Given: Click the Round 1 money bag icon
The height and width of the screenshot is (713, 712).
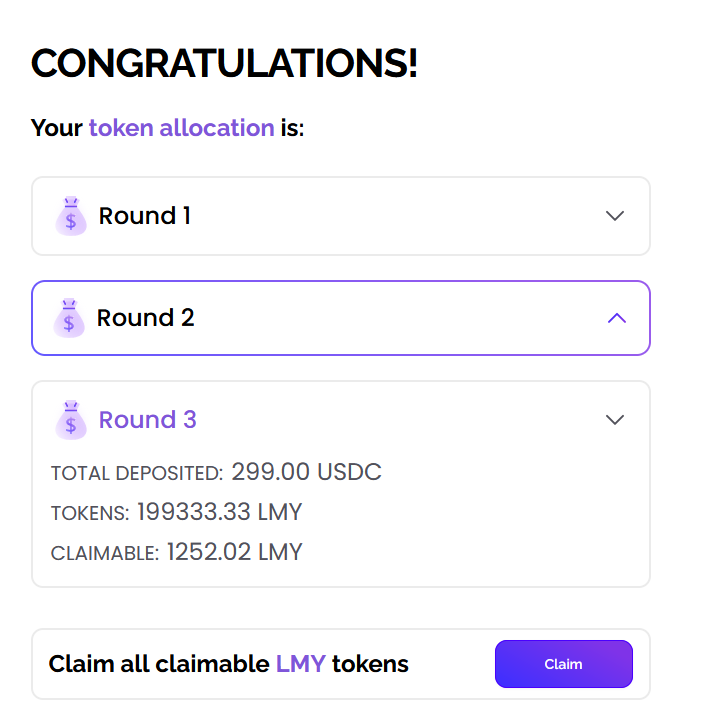Looking at the screenshot, I should (70, 216).
